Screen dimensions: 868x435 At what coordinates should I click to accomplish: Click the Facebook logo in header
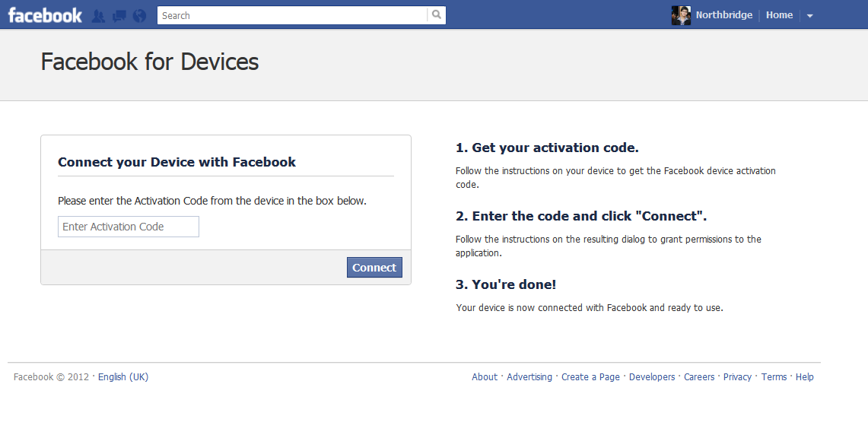click(x=45, y=15)
